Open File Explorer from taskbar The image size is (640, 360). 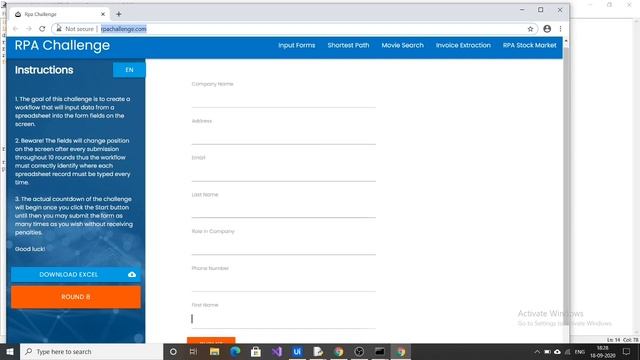(x=214, y=351)
